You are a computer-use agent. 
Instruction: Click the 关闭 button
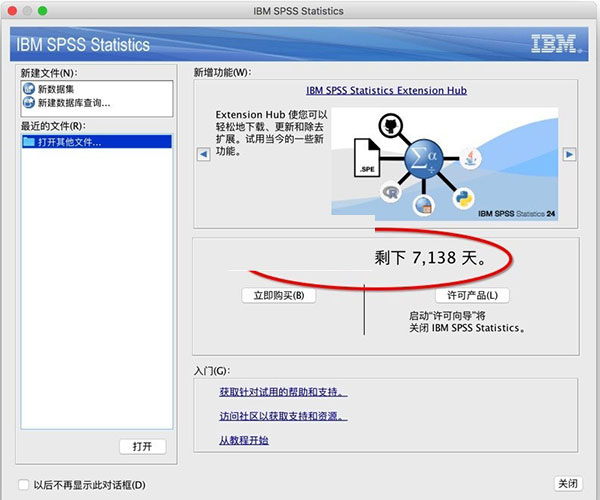(x=568, y=484)
